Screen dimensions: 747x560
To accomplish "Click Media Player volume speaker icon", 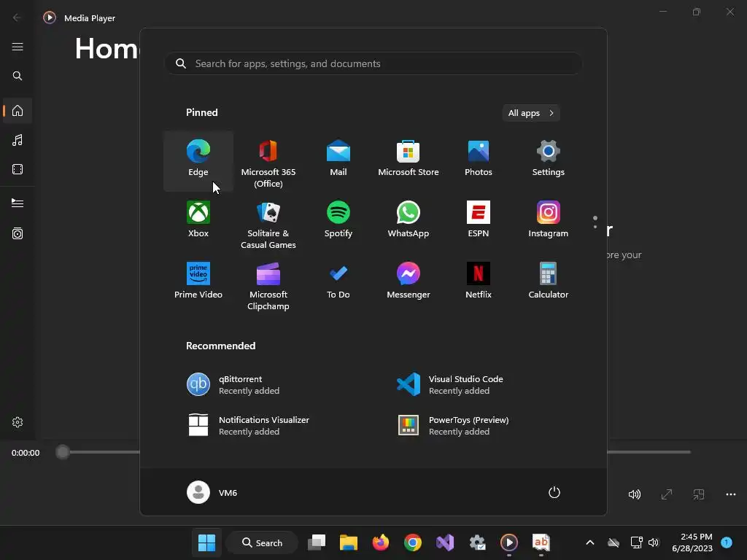I will pyautogui.click(x=634, y=494).
